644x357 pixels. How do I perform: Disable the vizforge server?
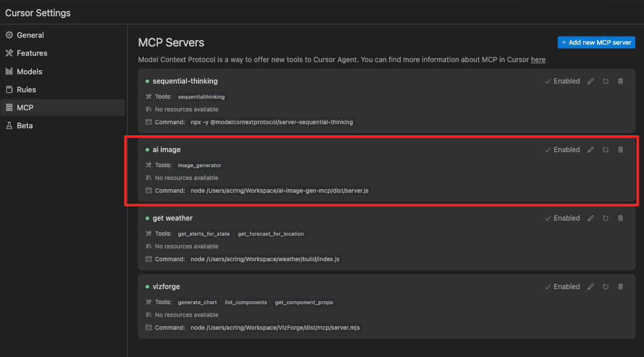pyautogui.click(x=562, y=287)
